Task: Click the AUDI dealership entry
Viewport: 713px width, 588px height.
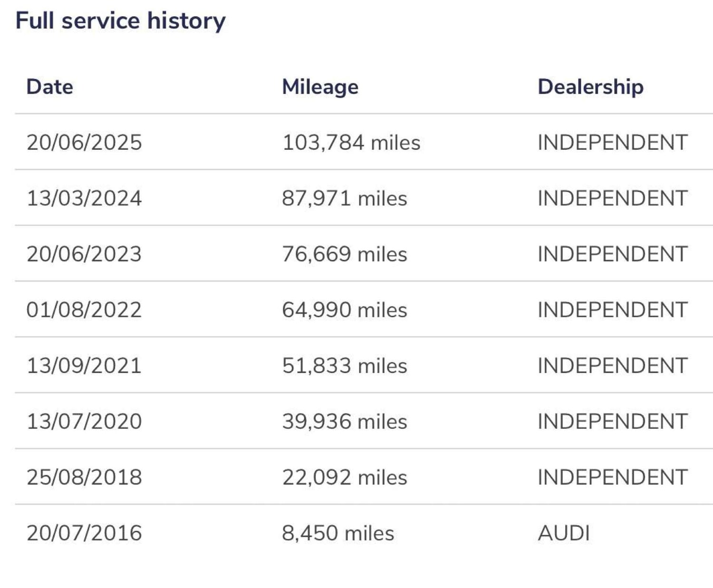Action: pyautogui.click(x=564, y=533)
